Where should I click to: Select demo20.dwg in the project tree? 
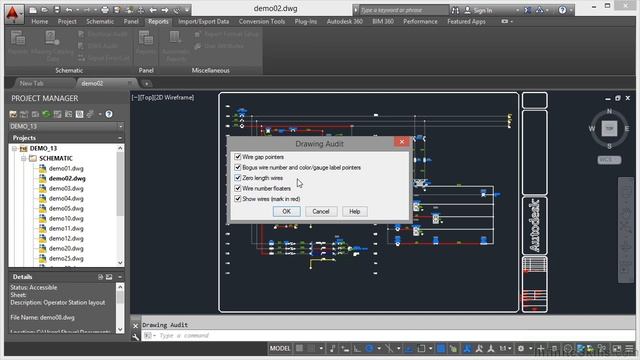tap(66, 249)
